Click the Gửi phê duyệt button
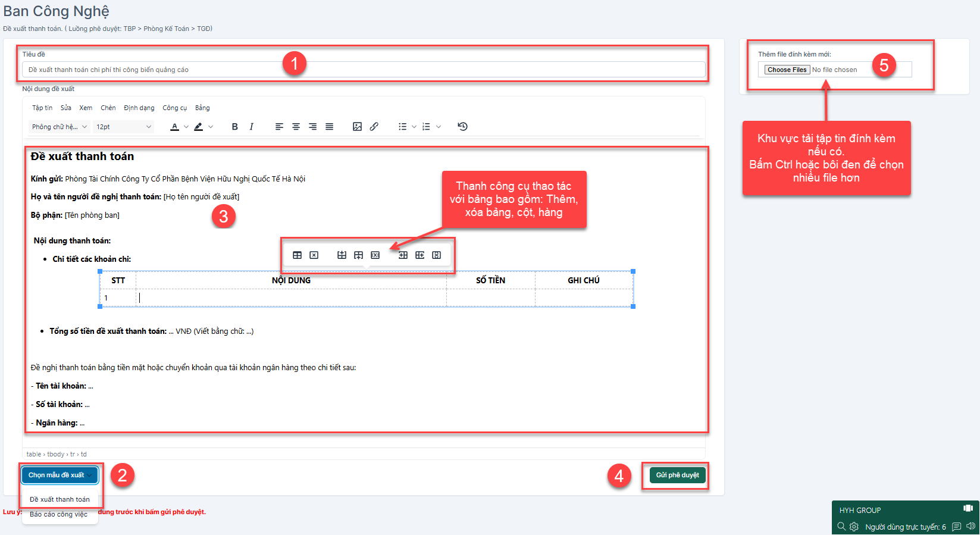This screenshot has width=980, height=535. pos(677,475)
